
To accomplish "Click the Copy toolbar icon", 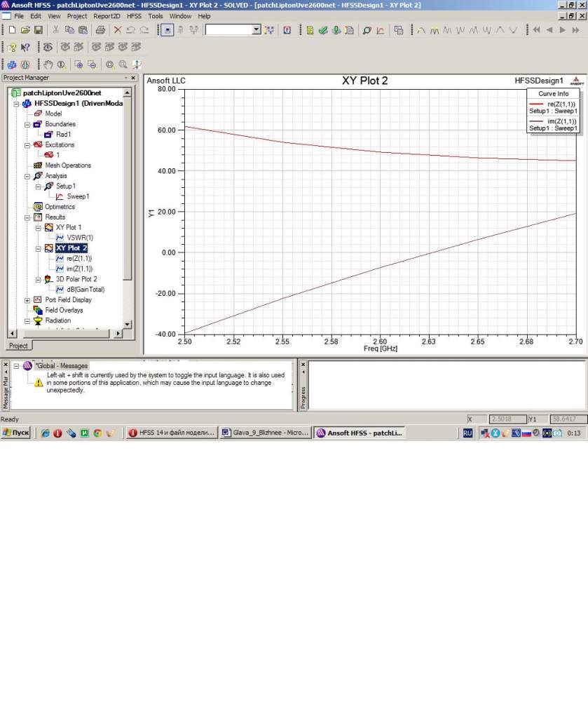I will point(69,30).
